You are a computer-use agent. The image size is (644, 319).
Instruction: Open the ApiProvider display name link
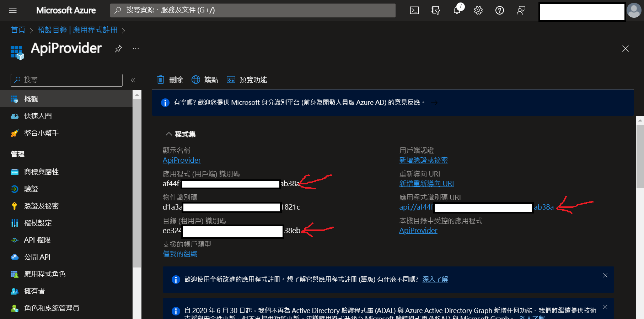click(x=182, y=160)
